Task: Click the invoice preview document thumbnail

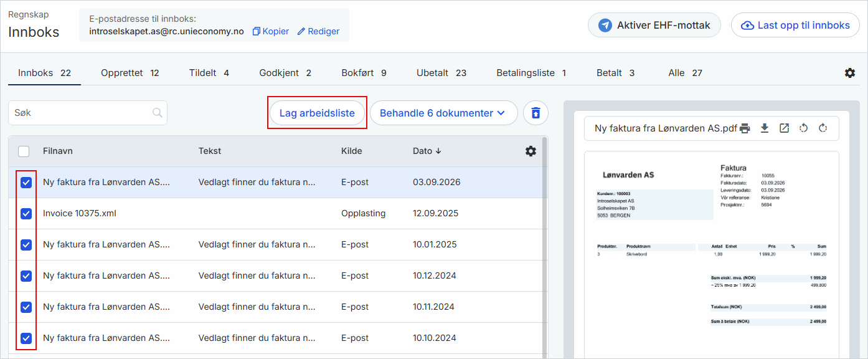Action: tap(712, 255)
